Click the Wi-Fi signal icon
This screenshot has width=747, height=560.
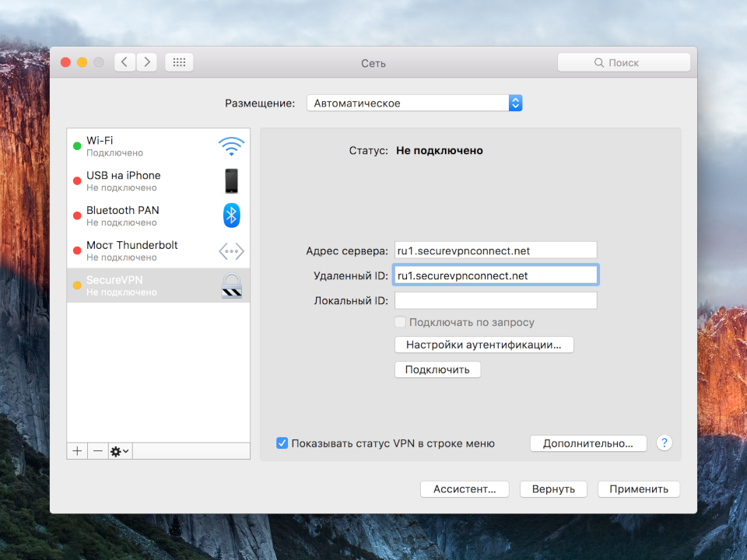232,146
